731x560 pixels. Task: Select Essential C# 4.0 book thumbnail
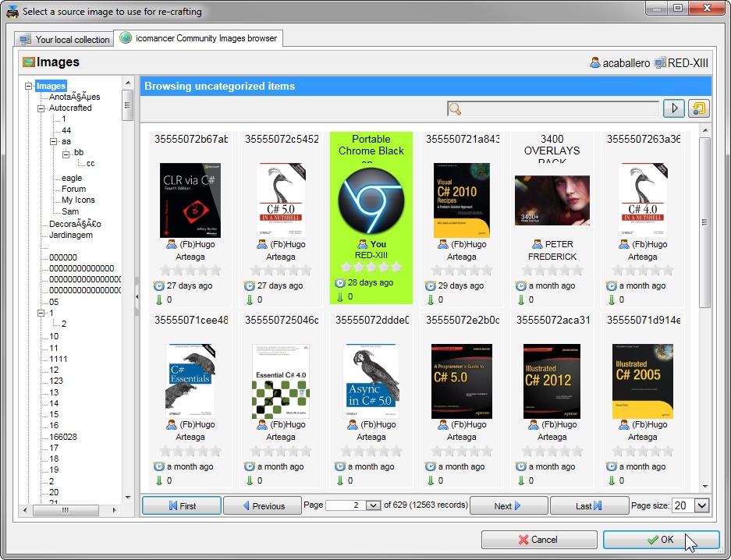(281, 381)
